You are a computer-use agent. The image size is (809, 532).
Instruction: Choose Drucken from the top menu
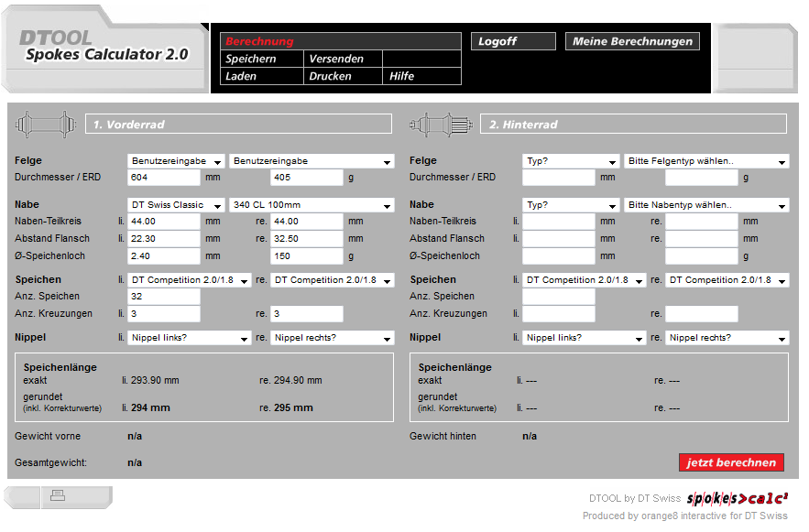coord(331,76)
